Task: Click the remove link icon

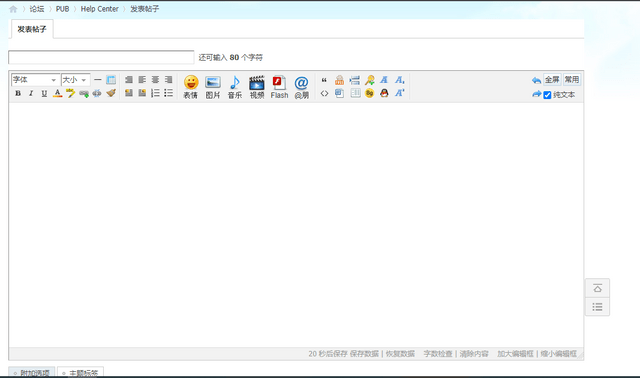Action: (x=97, y=93)
